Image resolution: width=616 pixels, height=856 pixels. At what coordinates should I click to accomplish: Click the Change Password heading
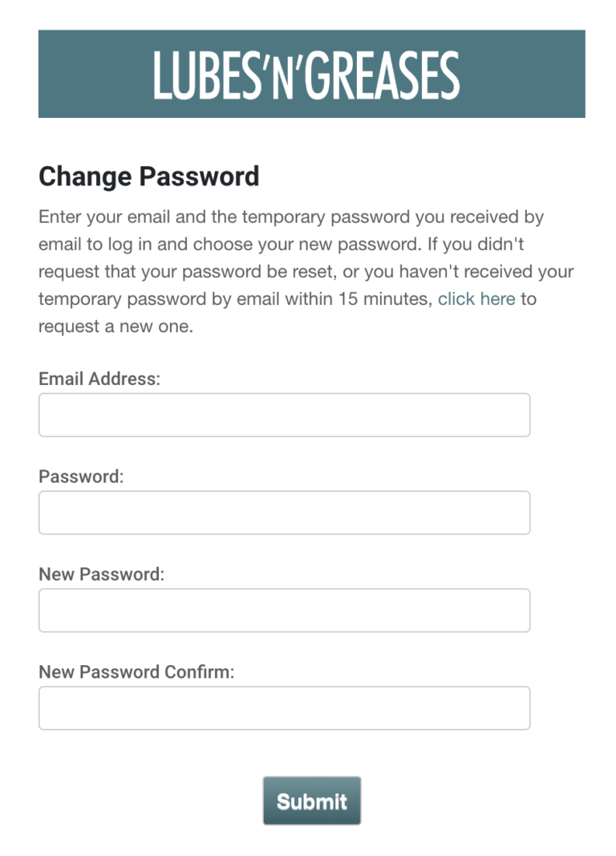(148, 176)
